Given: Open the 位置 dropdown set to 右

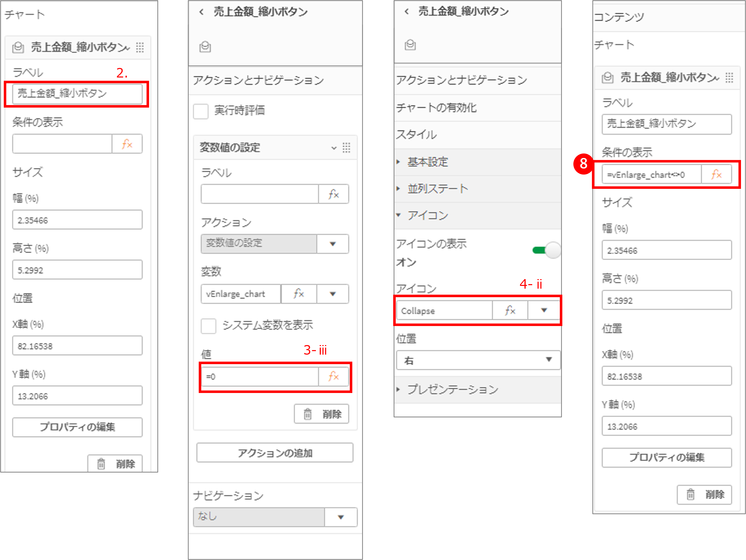Looking at the screenshot, I should pyautogui.click(x=478, y=360).
